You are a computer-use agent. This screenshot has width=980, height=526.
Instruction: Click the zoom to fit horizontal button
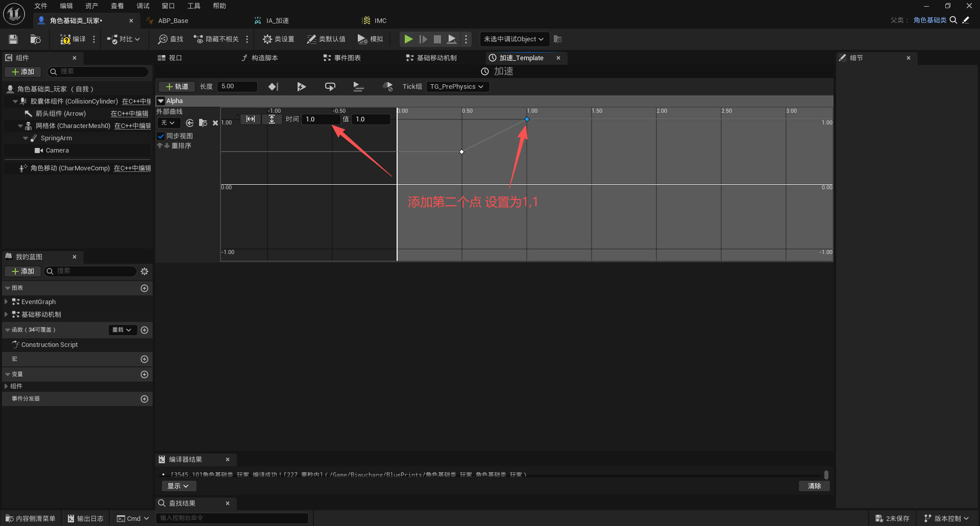tap(251, 119)
